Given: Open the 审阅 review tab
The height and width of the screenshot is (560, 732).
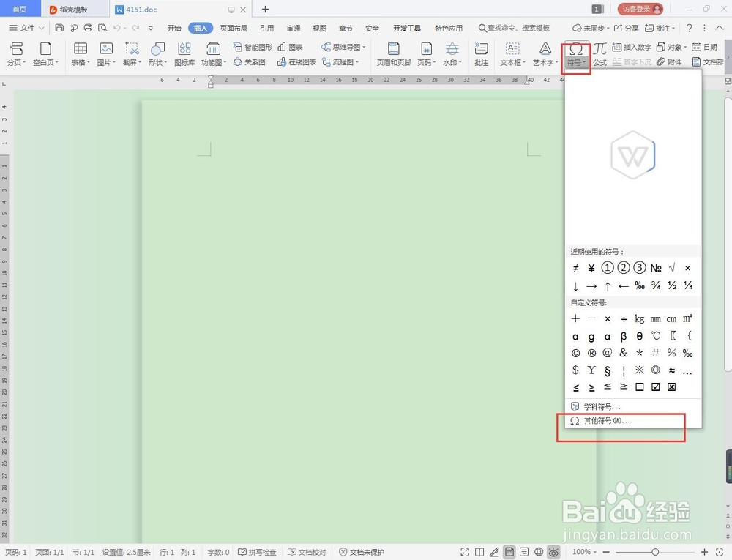Looking at the screenshot, I should pos(293,28).
